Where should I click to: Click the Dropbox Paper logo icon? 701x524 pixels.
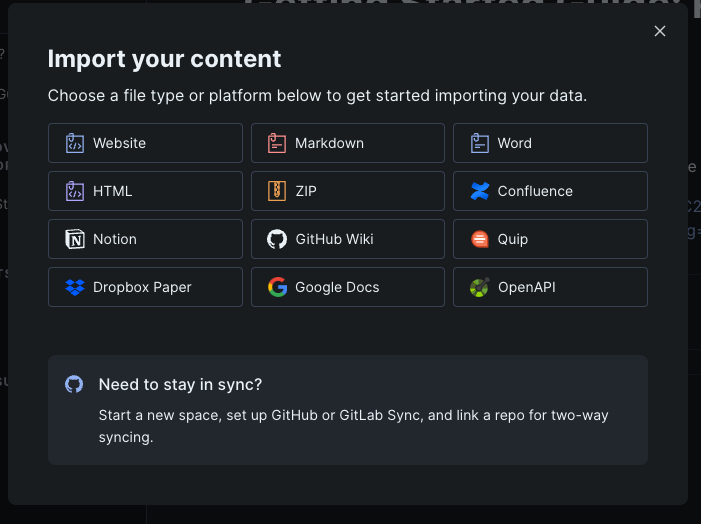75,287
